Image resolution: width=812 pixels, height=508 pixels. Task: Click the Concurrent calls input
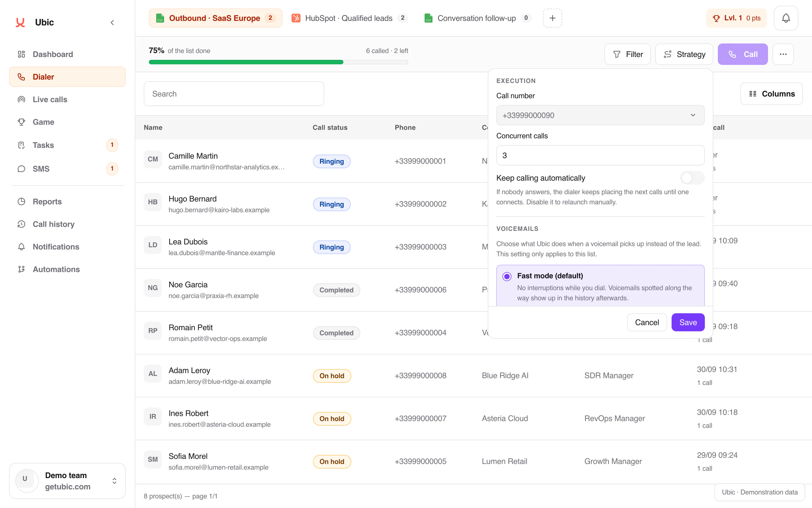coord(600,155)
